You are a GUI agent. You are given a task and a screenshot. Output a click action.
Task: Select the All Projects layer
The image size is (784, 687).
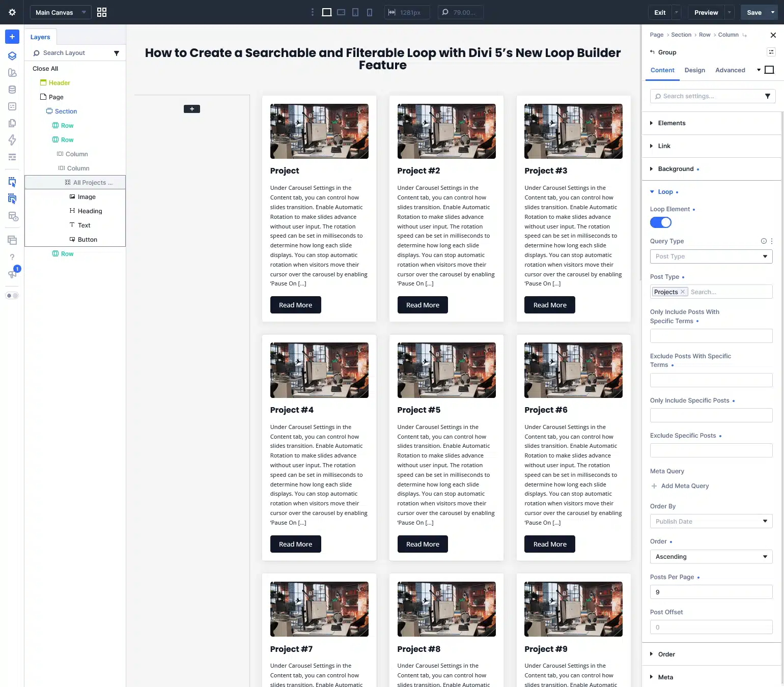[x=75, y=183]
